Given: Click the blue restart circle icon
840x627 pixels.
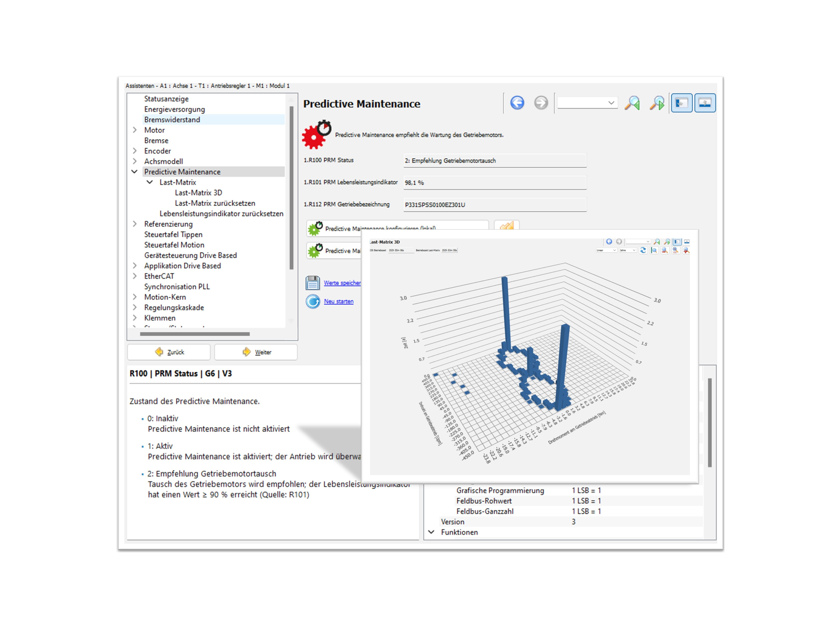Looking at the screenshot, I should (x=313, y=301).
